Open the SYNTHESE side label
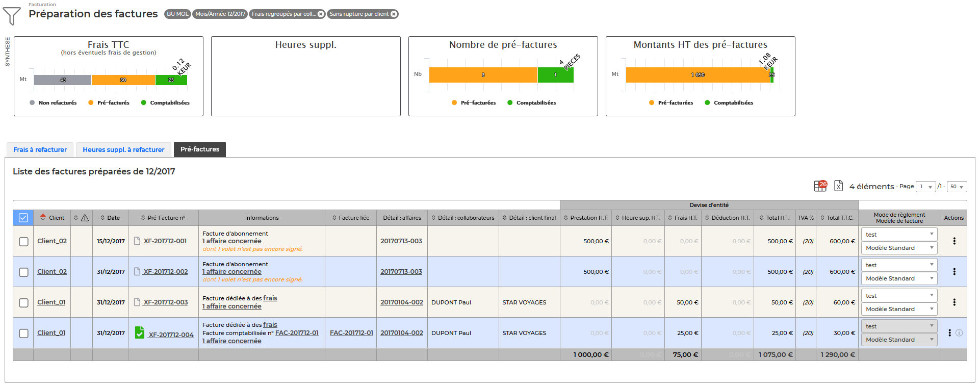Image resolution: width=980 pixels, height=385 pixels. tap(7, 52)
